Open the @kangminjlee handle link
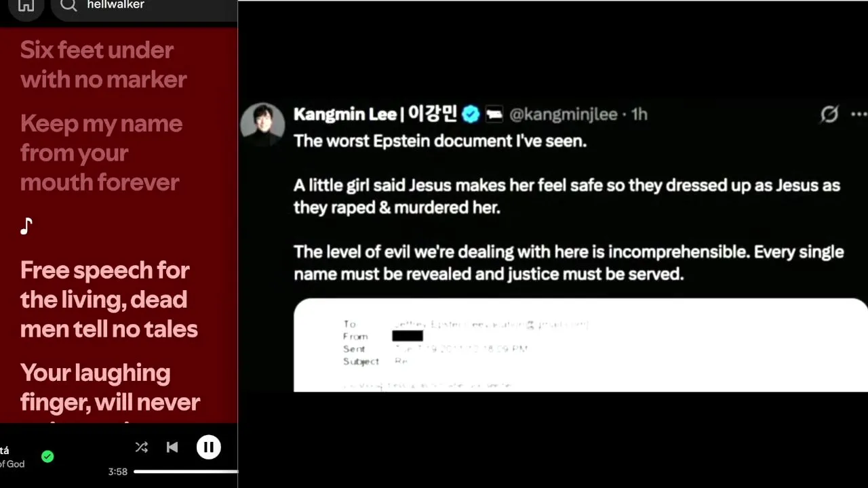This screenshot has width=868, height=488. [x=563, y=115]
